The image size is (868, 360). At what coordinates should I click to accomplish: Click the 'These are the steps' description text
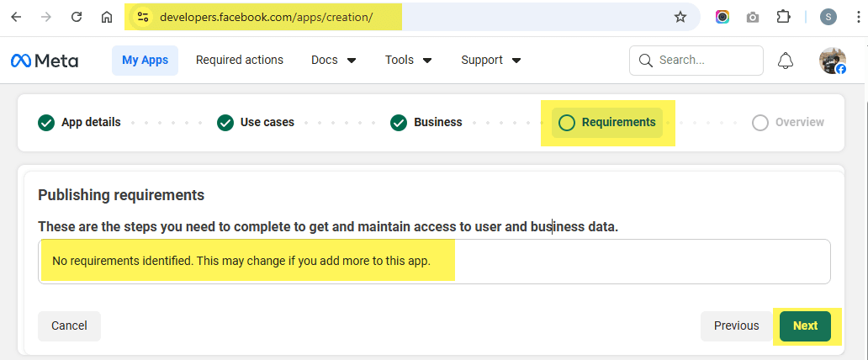click(x=328, y=227)
